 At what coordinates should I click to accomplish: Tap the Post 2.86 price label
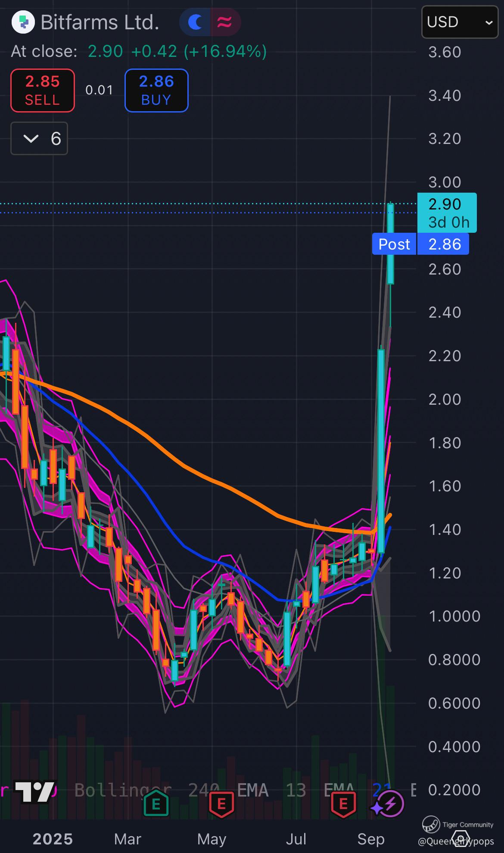[420, 244]
